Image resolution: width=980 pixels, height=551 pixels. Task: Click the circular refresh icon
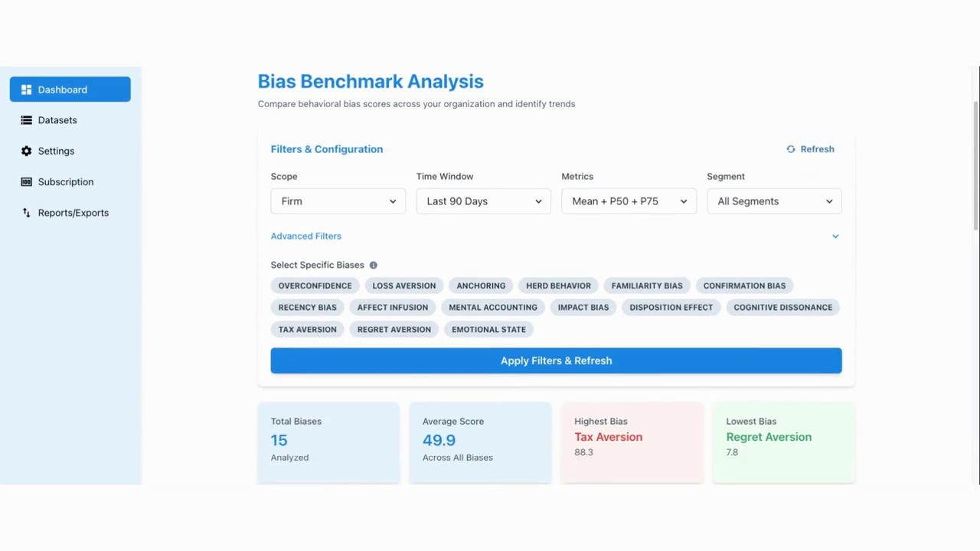click(791, 149)
